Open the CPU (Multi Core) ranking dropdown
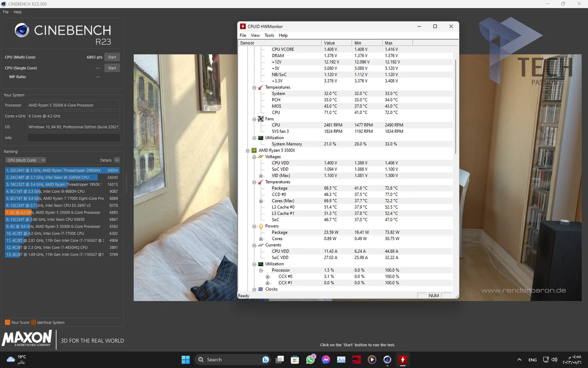588x368 pixels. point(26,160)
